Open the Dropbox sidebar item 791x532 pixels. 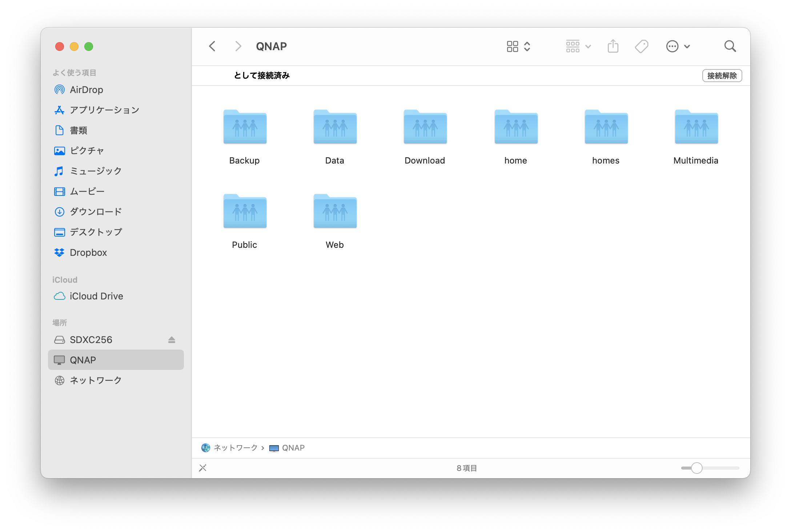click(x=88, y=253)
